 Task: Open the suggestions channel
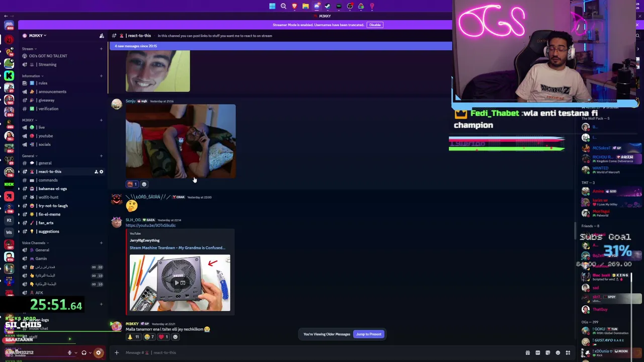63,231
